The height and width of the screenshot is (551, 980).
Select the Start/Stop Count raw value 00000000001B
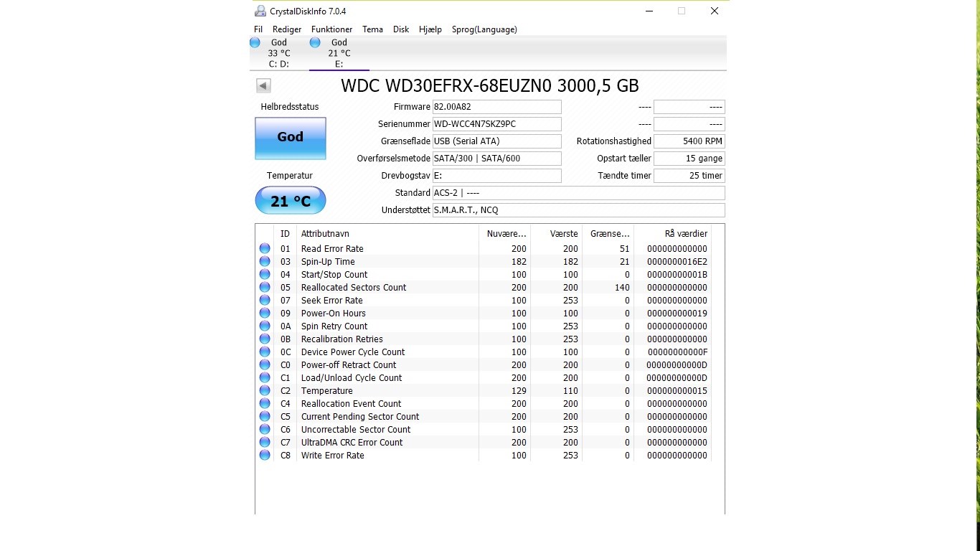click(677, 275)
